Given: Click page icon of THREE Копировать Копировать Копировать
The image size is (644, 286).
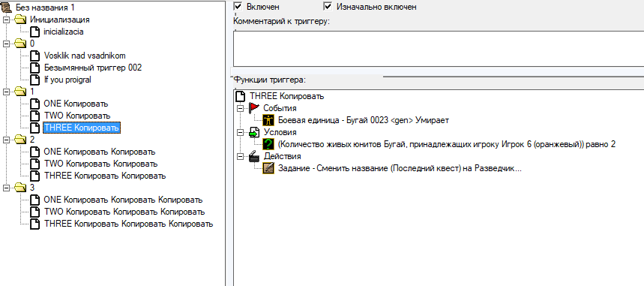Looking at the screenshot, I should (x=36, y=224).
